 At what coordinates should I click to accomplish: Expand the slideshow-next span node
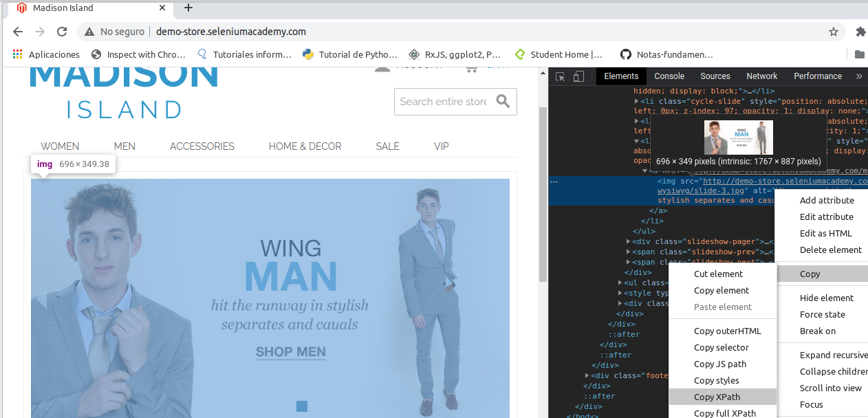(629, 262)
